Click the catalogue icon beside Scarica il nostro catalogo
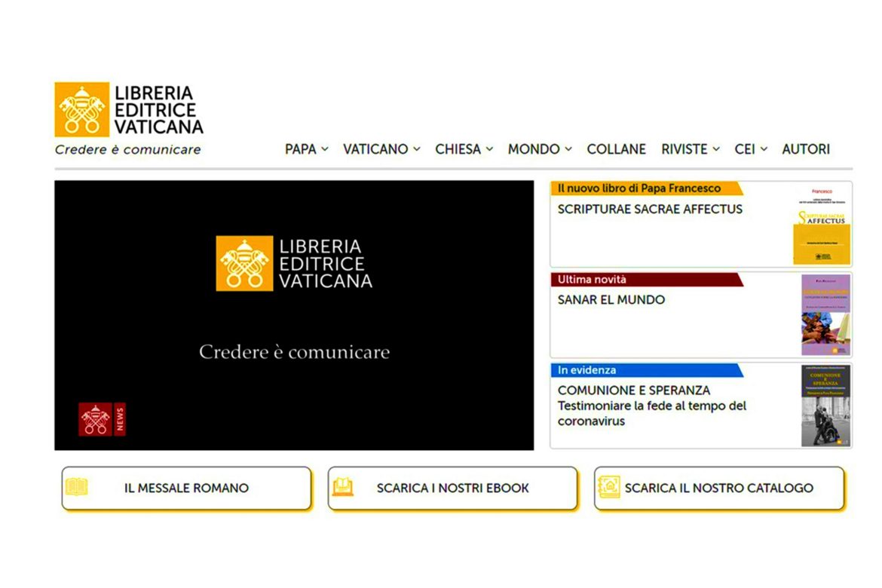The width and height of the screenshot is (882, 588). click(608, 487)
